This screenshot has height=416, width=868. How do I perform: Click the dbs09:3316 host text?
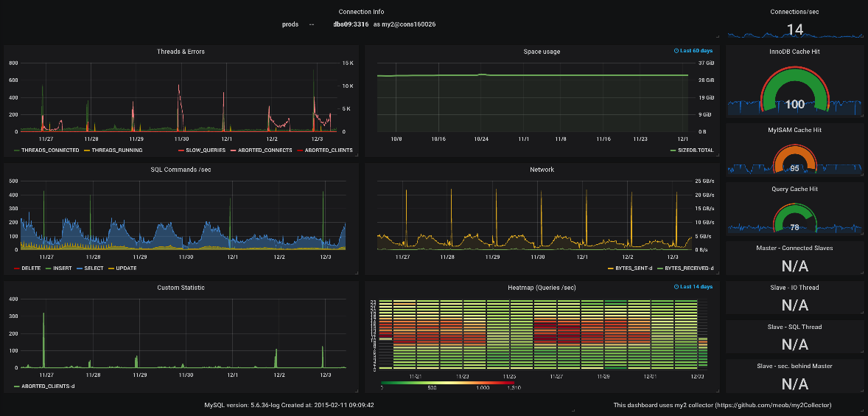[351, 24]
